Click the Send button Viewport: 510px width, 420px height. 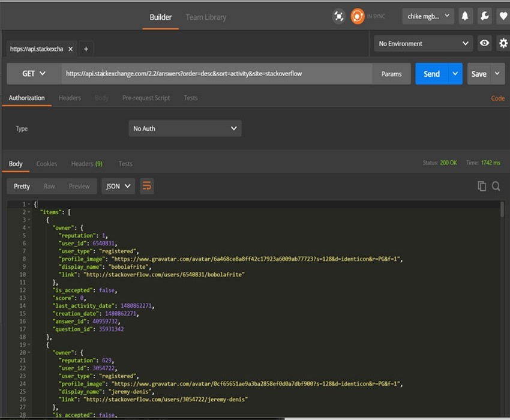tap(431, 74)
